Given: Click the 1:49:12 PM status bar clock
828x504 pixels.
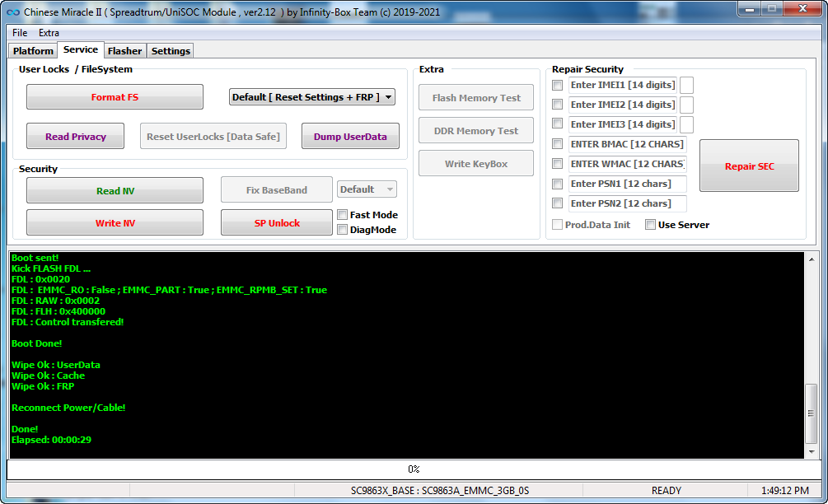Looking at the screenshot, I should coord(784,490).
